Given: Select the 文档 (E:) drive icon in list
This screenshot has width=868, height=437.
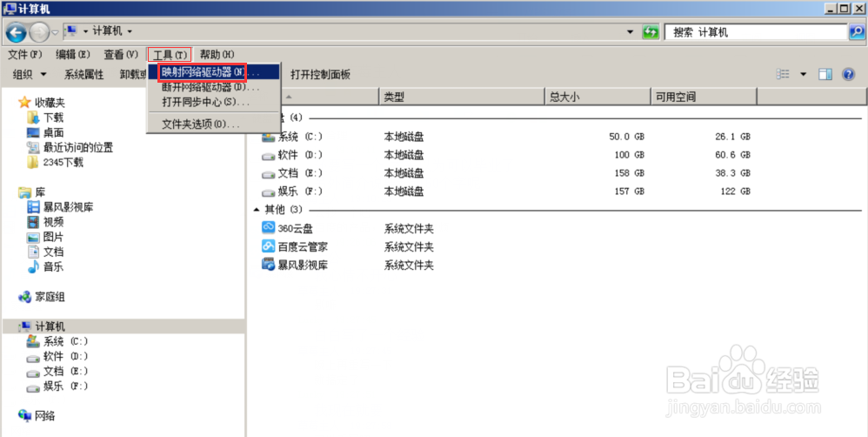Looking at the screenshot, I should 269,174.
